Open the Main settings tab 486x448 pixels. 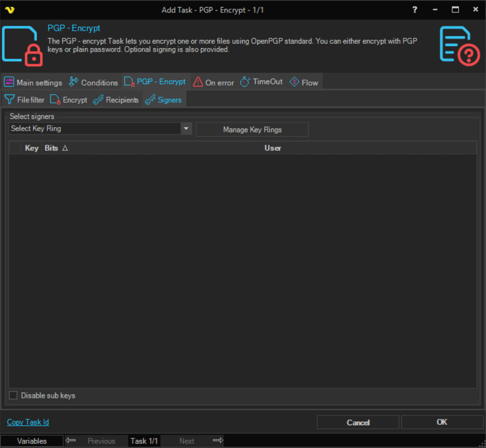pyautogui.click(x=33, y=83)
